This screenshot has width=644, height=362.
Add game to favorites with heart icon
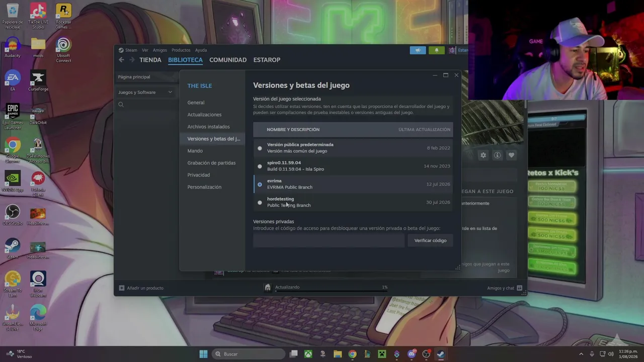click(511, 155)
